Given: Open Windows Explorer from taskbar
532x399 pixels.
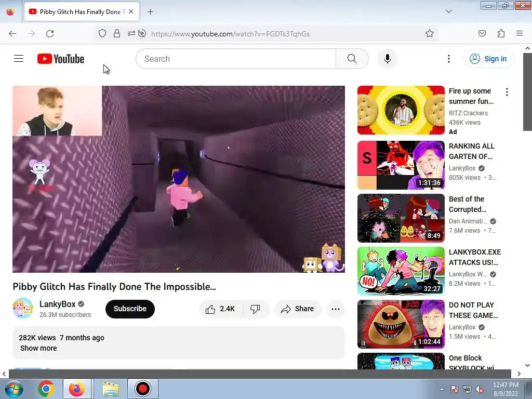Looking at the screenshot, I should pyautogui.click(x=110, y=389).
